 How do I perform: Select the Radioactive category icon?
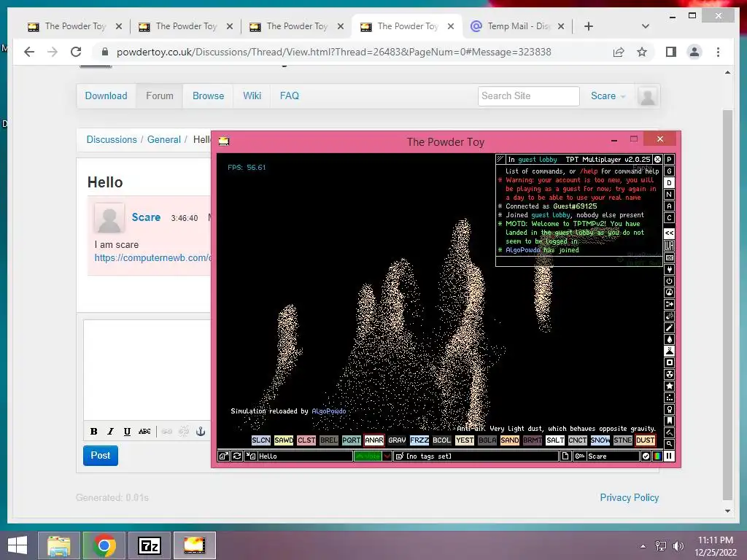point(670,374)
